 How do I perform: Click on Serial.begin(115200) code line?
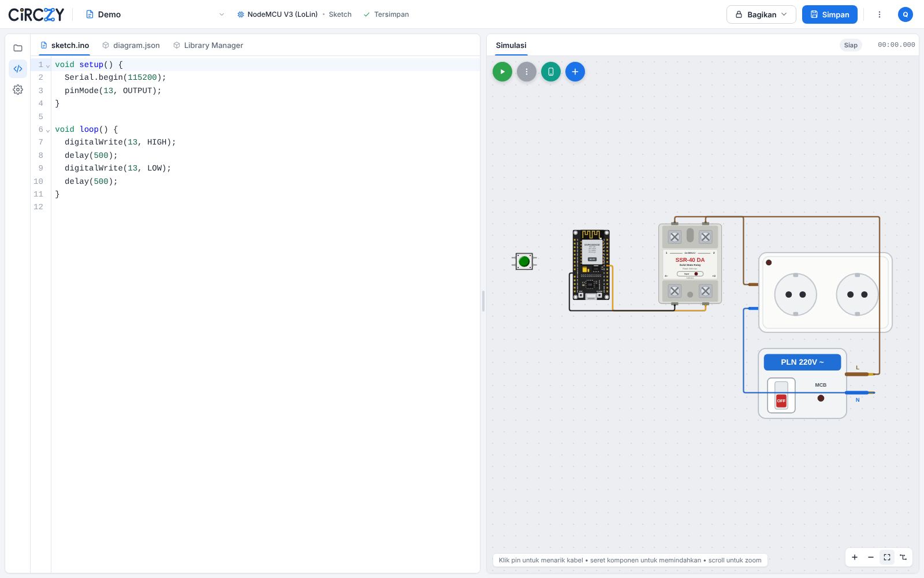(115, 77)
